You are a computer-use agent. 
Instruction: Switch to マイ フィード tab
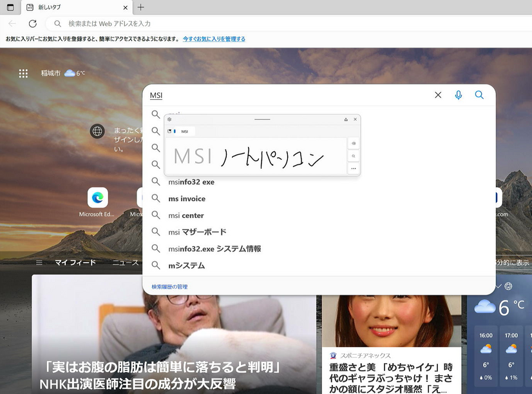tap(75, 262)
